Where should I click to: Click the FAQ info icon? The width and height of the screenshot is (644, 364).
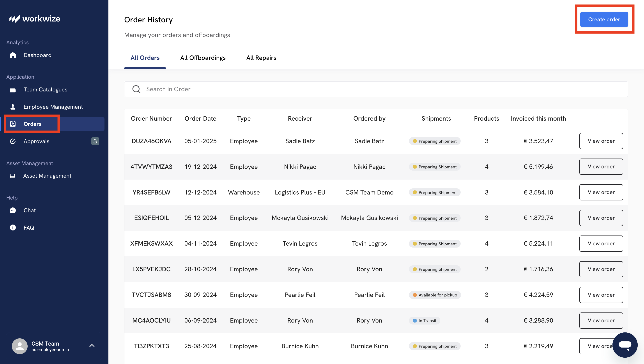[13, 228]
